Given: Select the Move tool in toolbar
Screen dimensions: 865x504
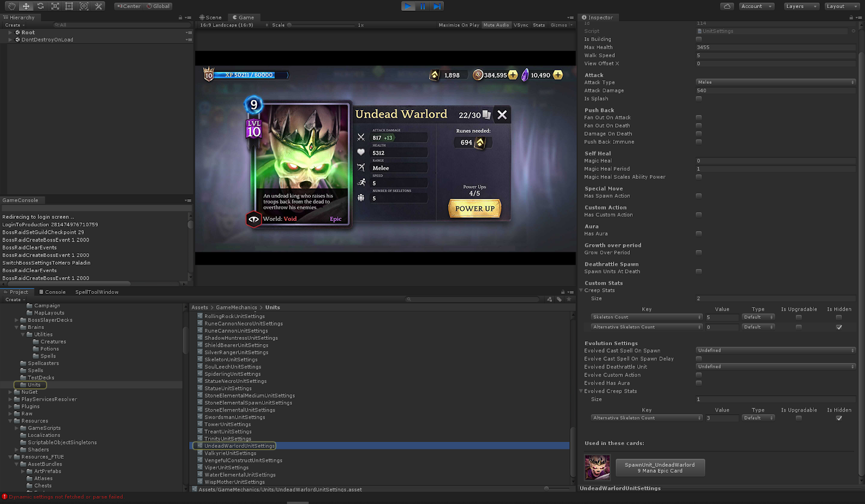Looking at the screenshot, I should click(26, 6).
